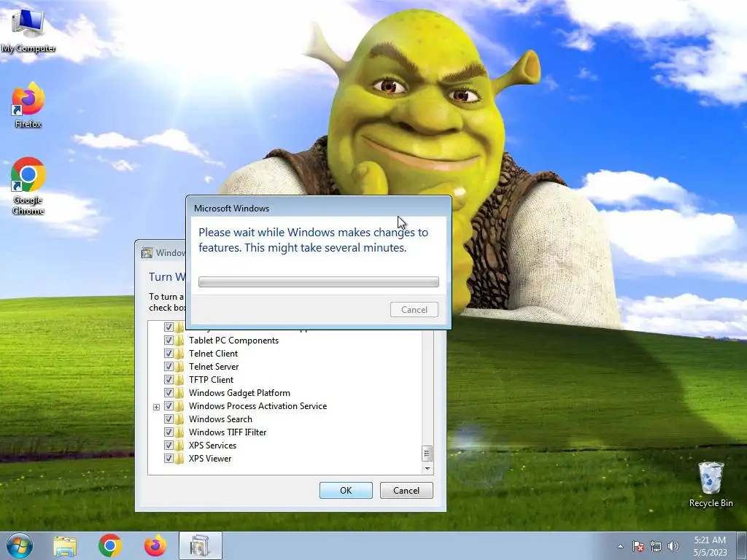This screenshot has height=560, width=747.
Task: Click the feature list scrollbar thumb
Action: pyautogui.click(x=427, y=454)
